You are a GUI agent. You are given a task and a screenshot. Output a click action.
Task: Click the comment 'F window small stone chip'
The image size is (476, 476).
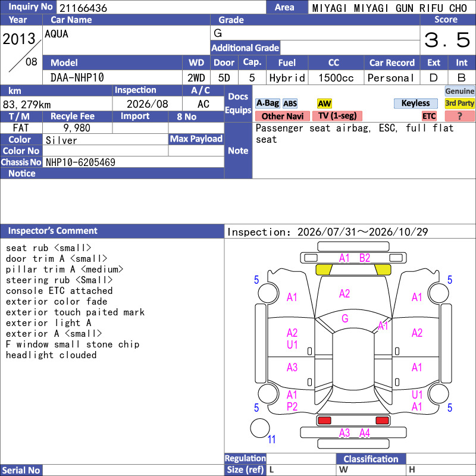click(73, 345)
